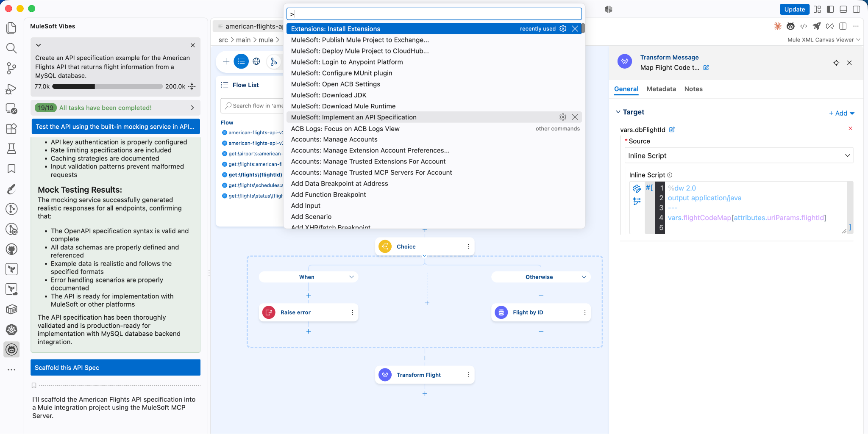
Task: Open more editor actions ellipsis
Action: 856,26
